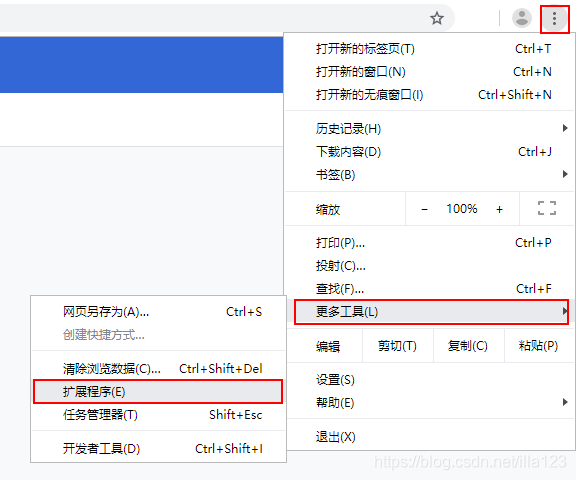The height and width of the screenshot is (480, 576).
Task: Expand 更多工具(L) submenu
Action: pyautogui.click(x=431, y=312)
